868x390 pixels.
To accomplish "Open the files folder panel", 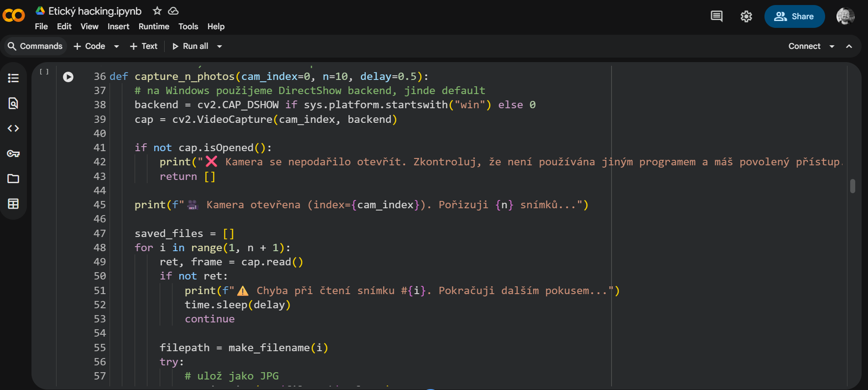I will click(x=13, y=179).
